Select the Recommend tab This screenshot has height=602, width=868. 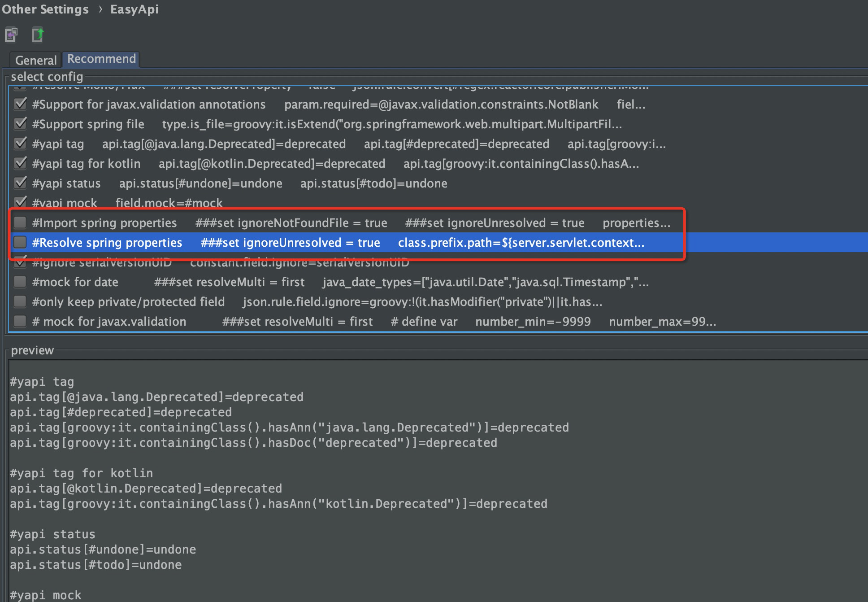pos(101,59)
